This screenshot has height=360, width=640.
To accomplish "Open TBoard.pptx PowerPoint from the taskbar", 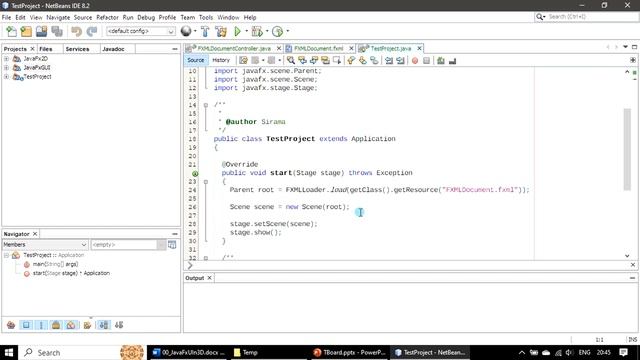I will point(349,353).
